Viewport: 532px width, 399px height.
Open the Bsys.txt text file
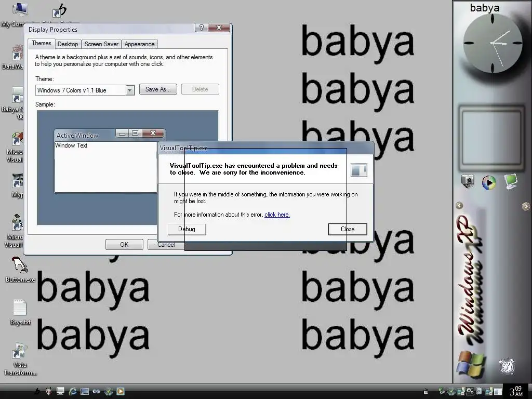pos(20,312)
